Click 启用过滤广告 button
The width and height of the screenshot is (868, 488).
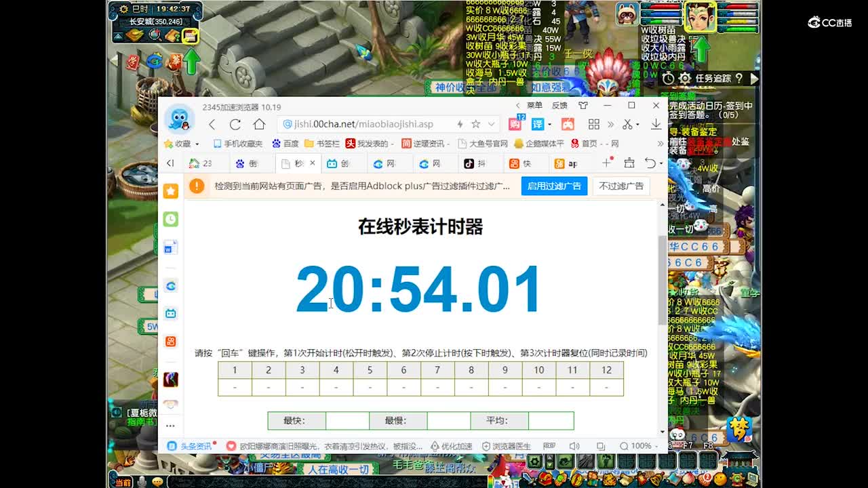coord(554,186)
